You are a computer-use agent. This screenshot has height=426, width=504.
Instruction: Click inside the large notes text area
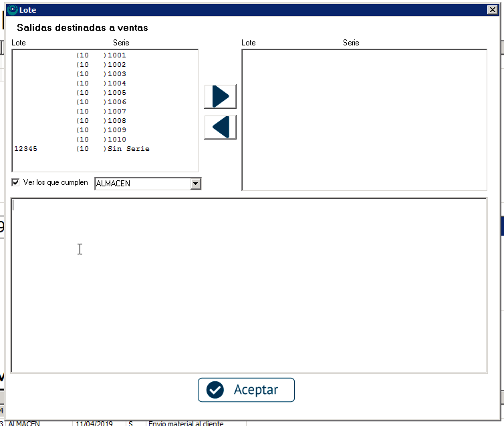point(249,285)
